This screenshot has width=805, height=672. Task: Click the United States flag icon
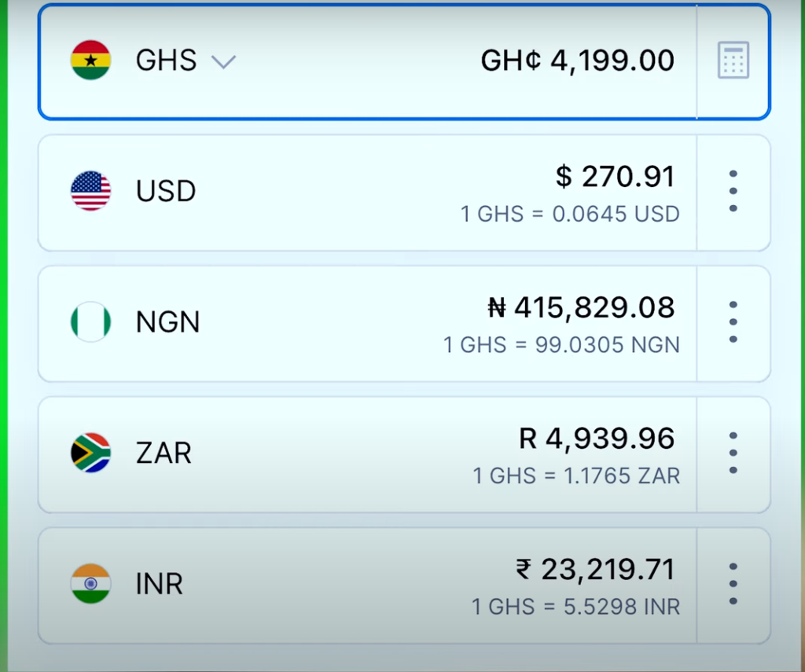click(91, 190)
